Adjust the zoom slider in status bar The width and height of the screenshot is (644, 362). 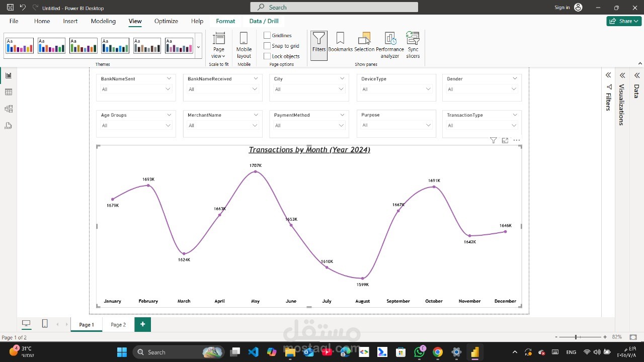[x=576, y=337]
